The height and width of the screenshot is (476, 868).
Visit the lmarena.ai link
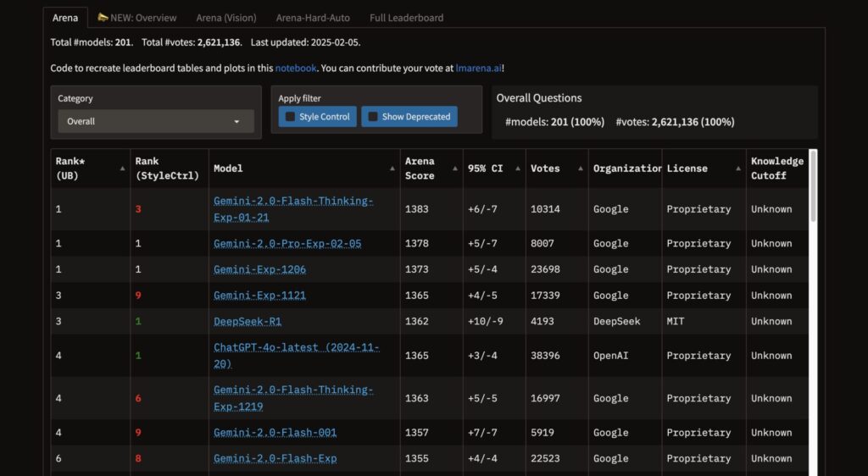coord(479,68)
